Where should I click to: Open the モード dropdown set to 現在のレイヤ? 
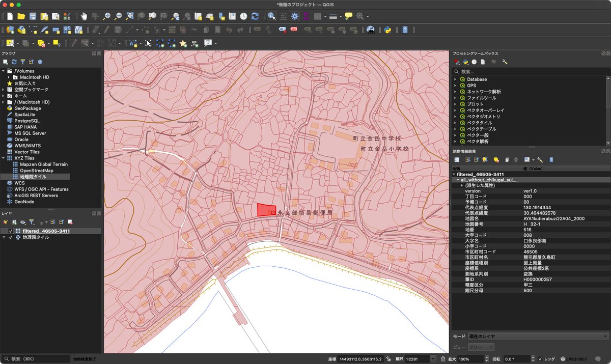coord(538,337)
